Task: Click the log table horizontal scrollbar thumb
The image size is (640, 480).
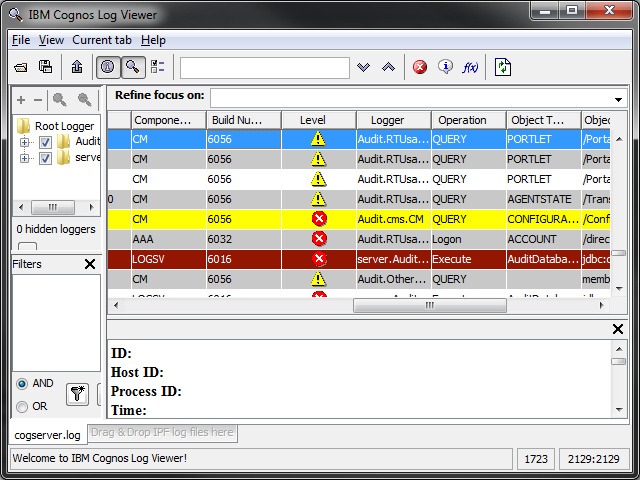Action: tap(430, 305)
